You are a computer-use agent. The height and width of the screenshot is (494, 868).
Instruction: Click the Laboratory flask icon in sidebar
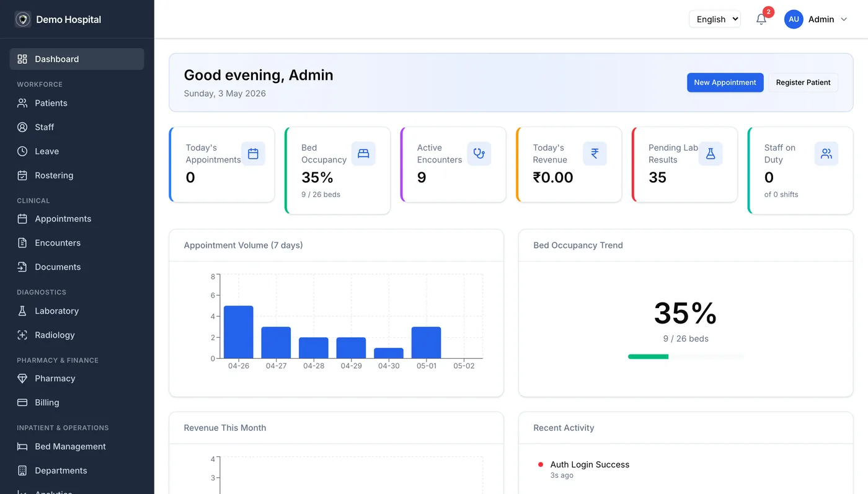click(22, 311)
